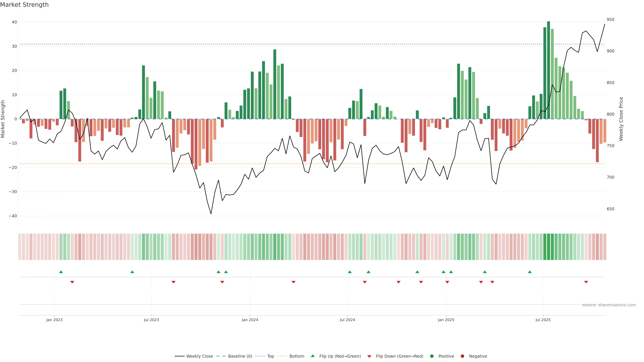Image resolution: width=644 pixels, height=362 pixels.
Task: Click the Jul 2025 x-axis label
Action: click(x=543, y=320)
